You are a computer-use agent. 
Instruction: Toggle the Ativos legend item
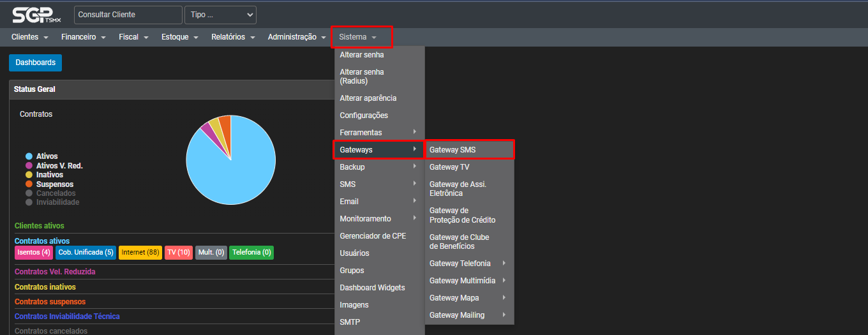click(x=46, y=156)
